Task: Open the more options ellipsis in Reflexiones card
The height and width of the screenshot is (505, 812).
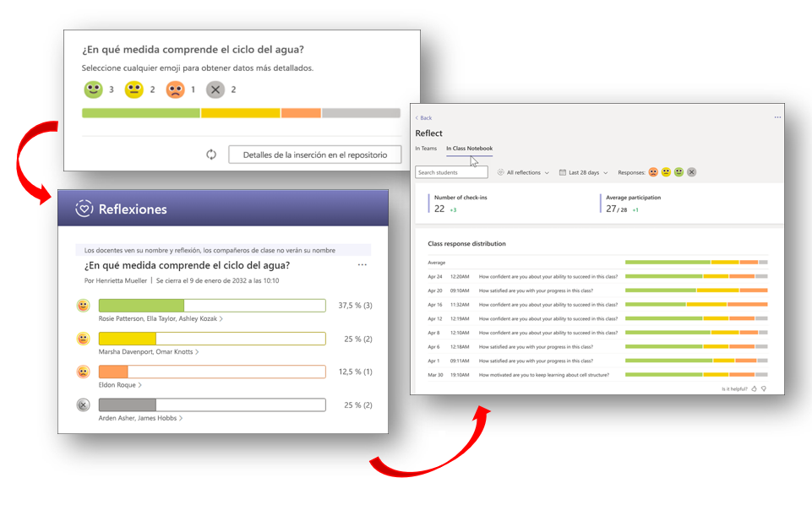Action: [x=362, y=265]
